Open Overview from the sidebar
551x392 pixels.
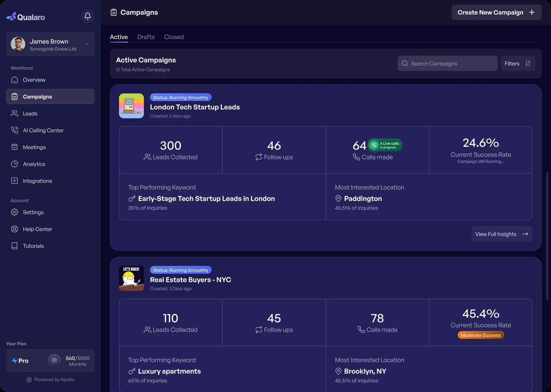(50, 80)
